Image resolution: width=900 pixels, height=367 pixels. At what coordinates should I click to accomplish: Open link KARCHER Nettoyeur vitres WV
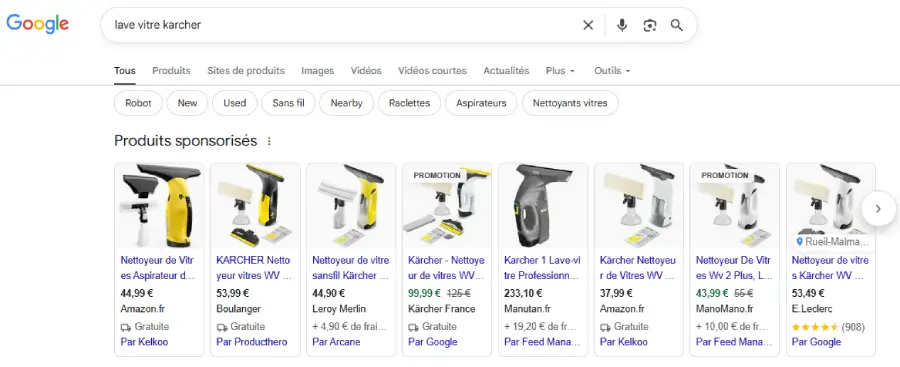[254, 268]
